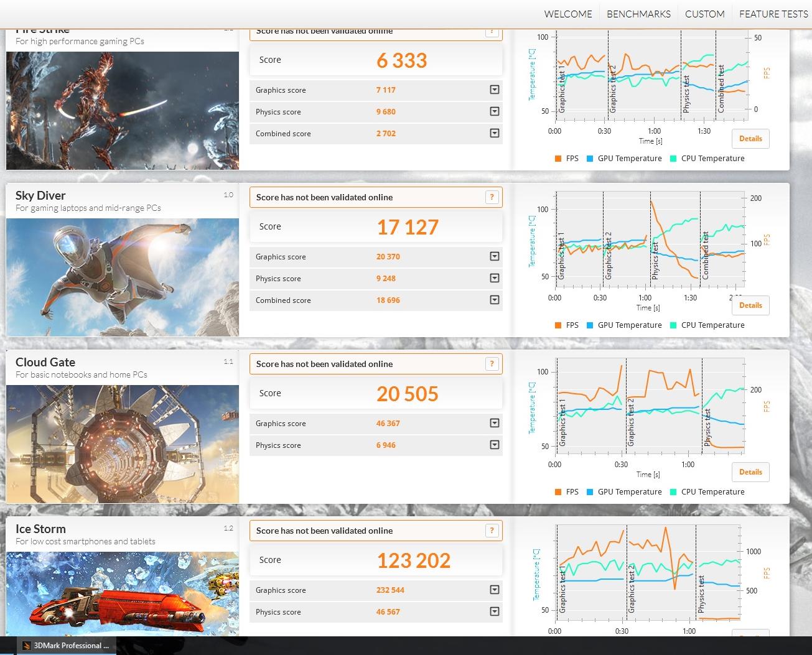
Task: Click Cloud Gate overall score 20 505
Action: 408,394
